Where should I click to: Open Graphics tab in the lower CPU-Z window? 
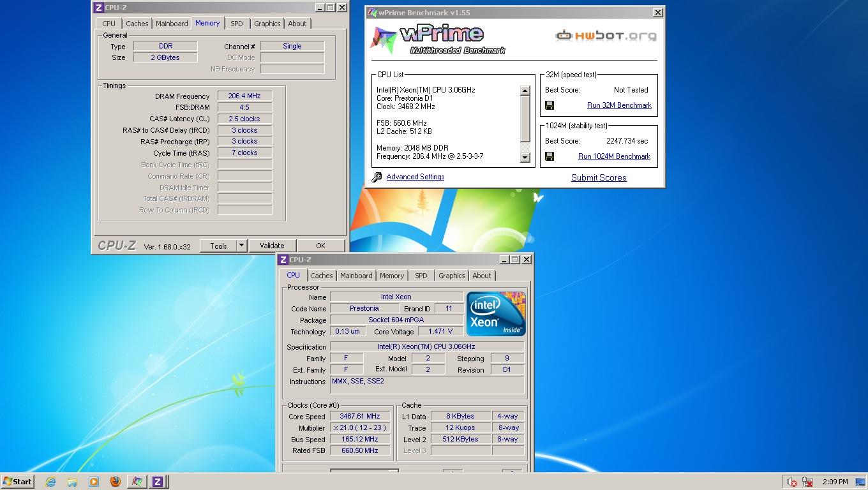click(x=451, y=276)
